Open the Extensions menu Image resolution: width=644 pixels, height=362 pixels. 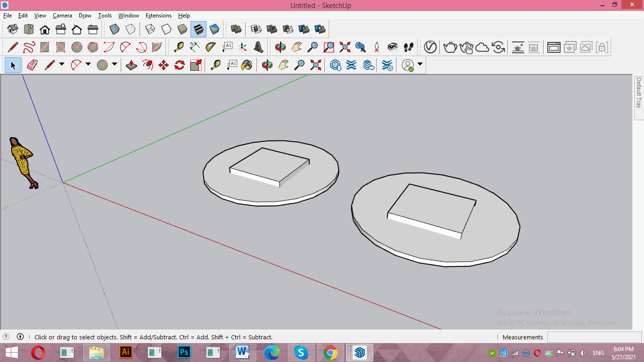point(158,16)
